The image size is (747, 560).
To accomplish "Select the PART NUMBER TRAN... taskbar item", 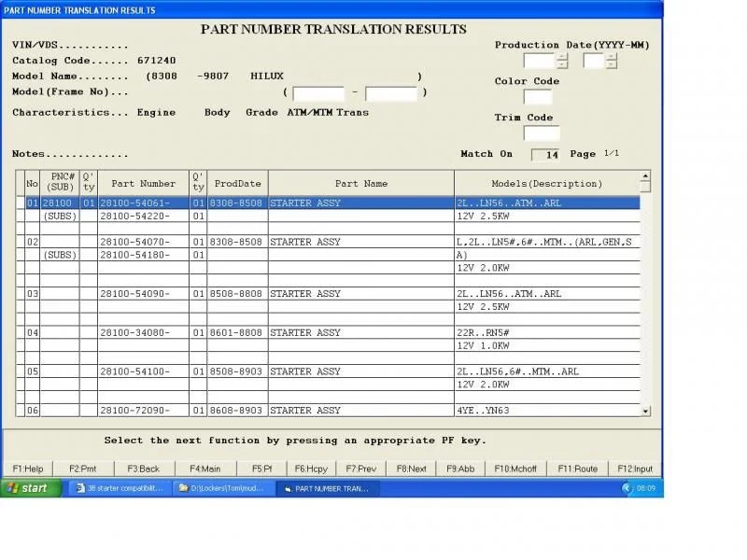I will [328, 488].
